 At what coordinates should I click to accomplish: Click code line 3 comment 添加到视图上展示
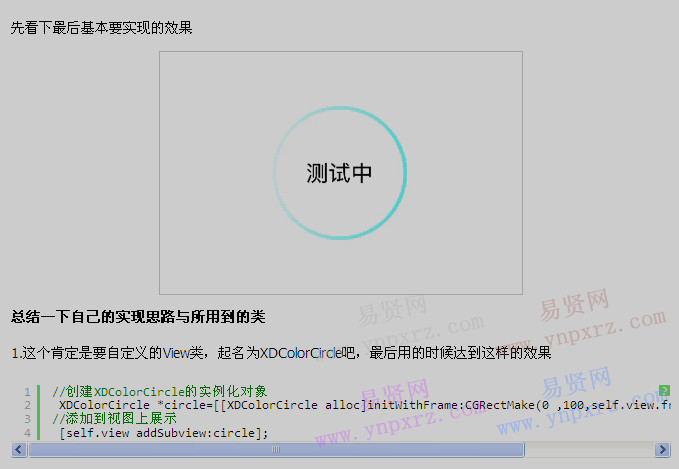click(114, 419)
